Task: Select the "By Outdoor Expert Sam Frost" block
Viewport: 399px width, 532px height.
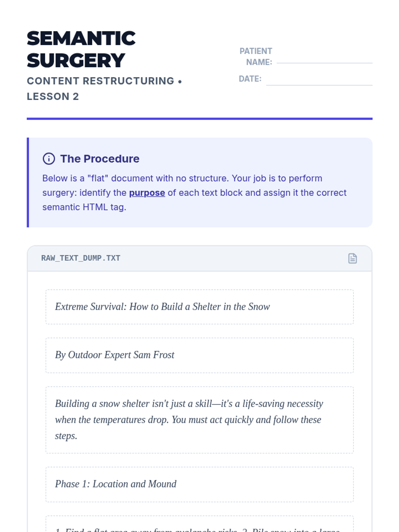Action: coord(199,355)
